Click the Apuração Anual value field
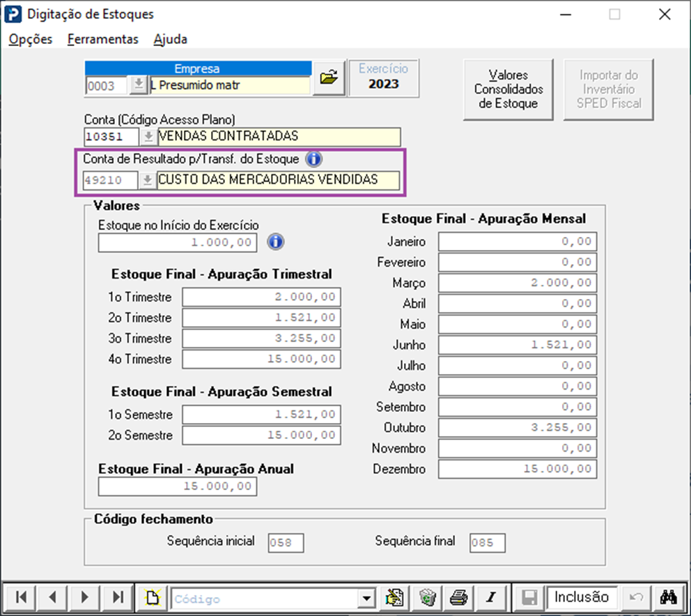Viewport: 691px width, 616px height. (x=178, y=486)
